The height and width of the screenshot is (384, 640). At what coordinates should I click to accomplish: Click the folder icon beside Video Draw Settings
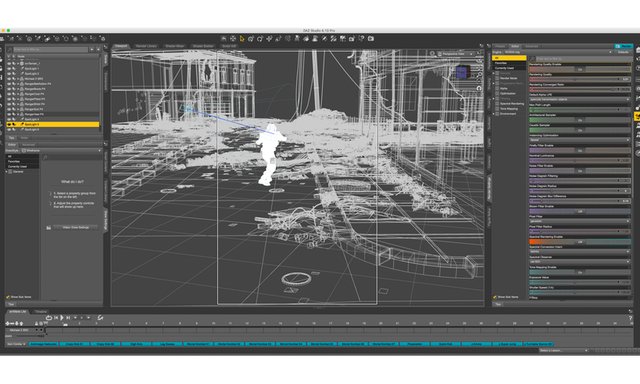click(49, 228)
